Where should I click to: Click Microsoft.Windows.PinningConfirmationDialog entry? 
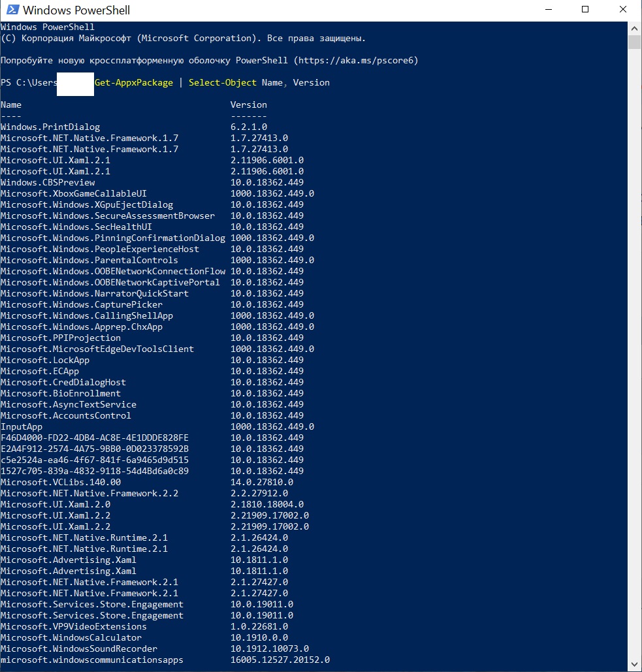[x=113, y=238]
